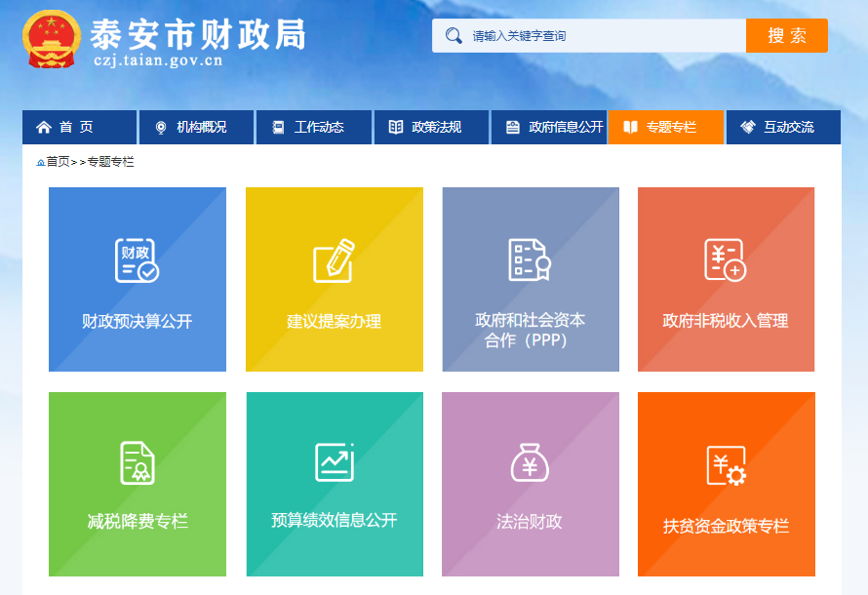Open the 建议提案办理 pencil icon
The image size is (868, 595).
334,260
